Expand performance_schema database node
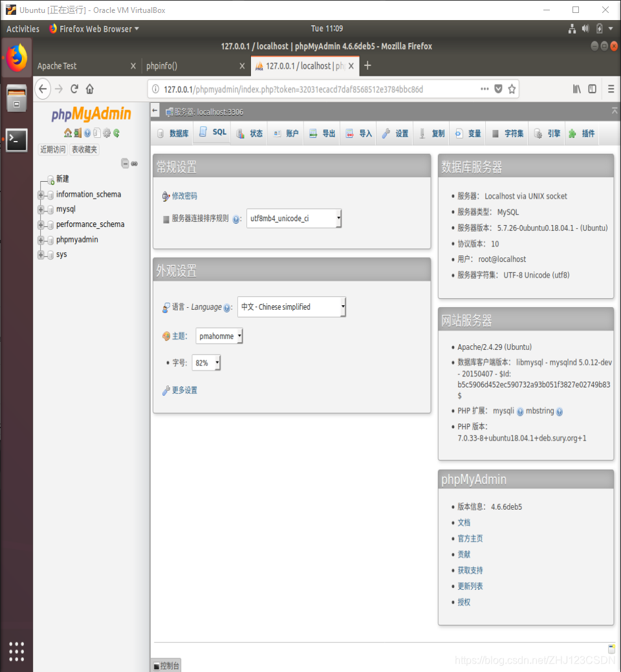The height and width of the screenshot is (672, 621). 41,225
